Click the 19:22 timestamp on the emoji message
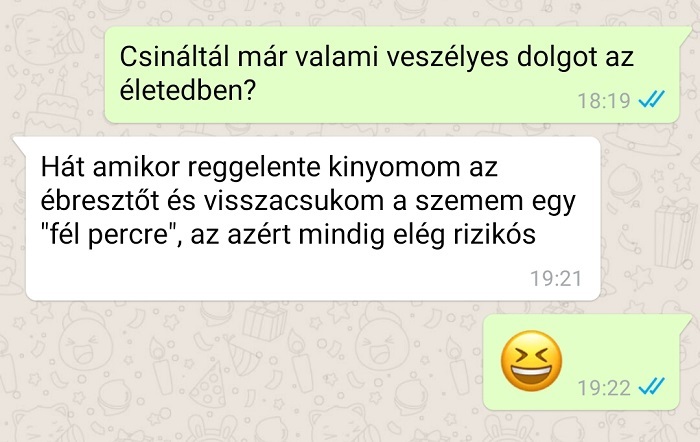 click(x=604, y=388)
